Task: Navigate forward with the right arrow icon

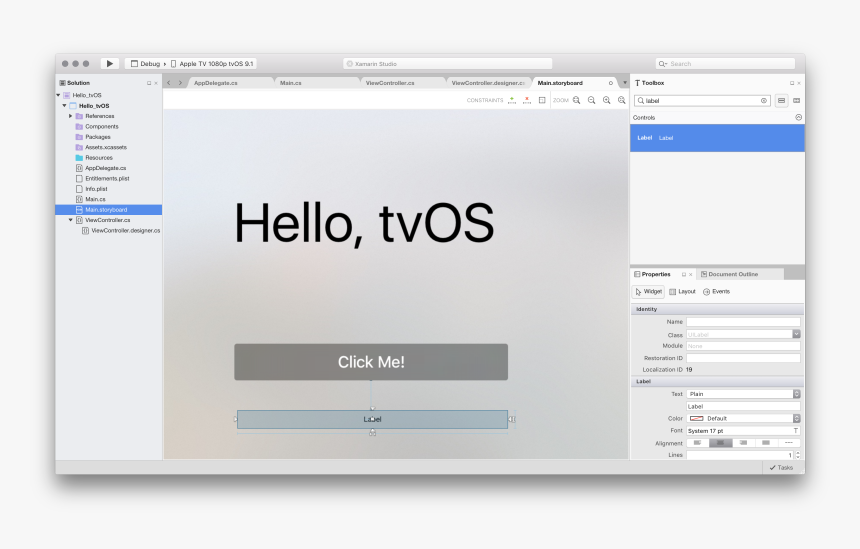Action: (x=180, y=83)
